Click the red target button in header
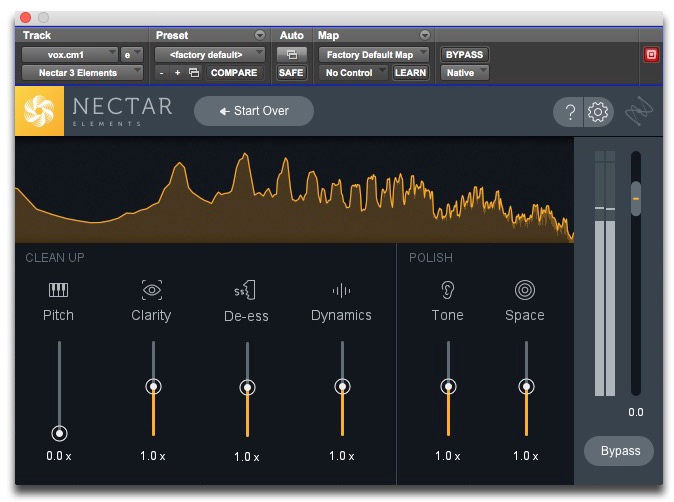 click(651, 55)
